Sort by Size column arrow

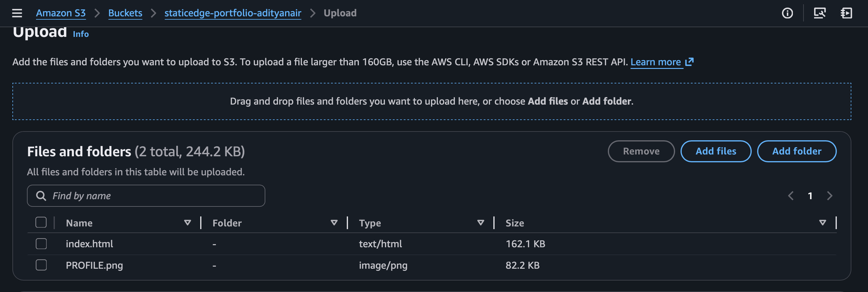click(823, 223)
